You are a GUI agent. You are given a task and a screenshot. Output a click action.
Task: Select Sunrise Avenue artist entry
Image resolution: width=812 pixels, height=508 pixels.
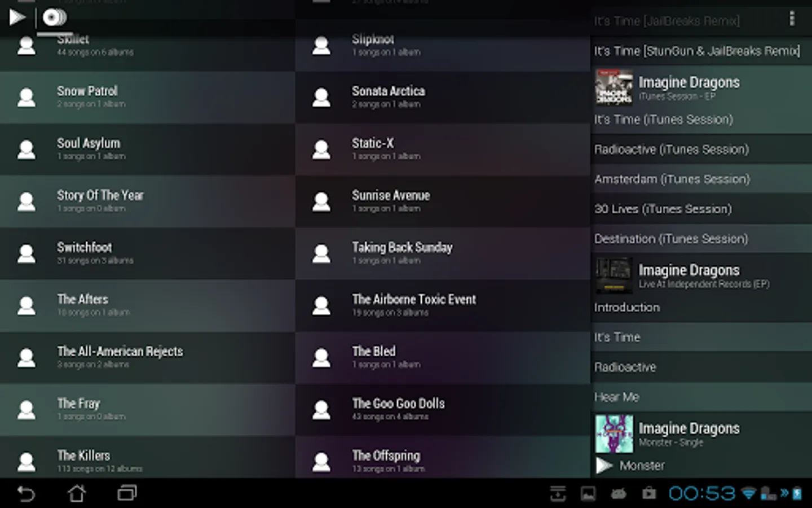tap(443, 202)
